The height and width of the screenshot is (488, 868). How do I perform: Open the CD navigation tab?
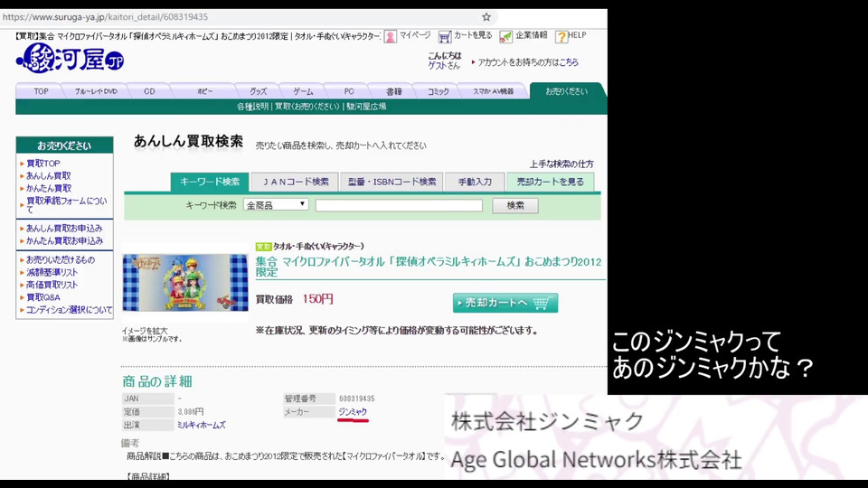point(149,91)
